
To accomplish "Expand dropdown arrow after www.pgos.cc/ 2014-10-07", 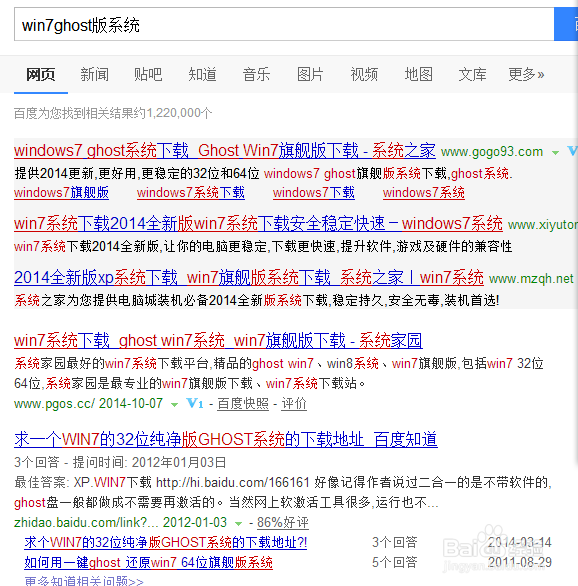I will click(174, 405).
